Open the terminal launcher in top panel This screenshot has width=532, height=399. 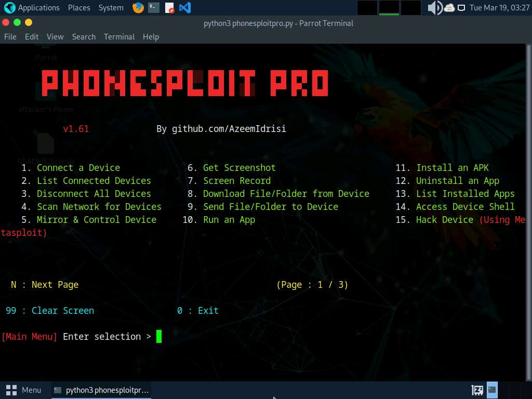point(154,7)
